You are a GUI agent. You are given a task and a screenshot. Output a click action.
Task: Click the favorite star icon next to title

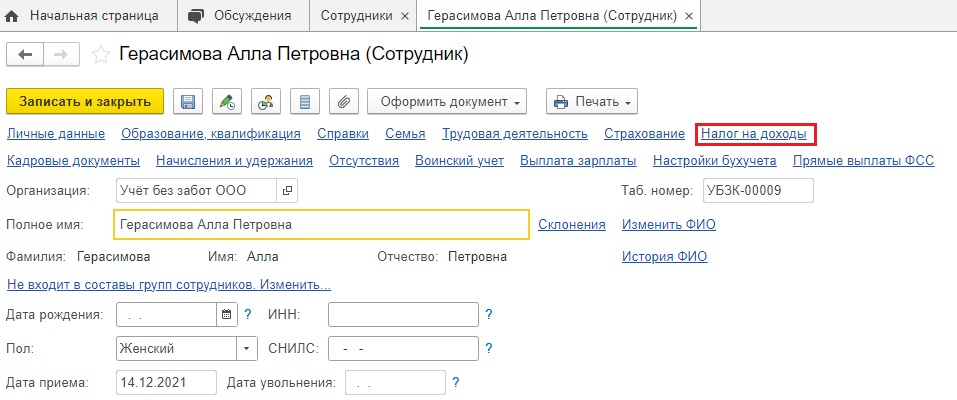[x=100, y=55]
